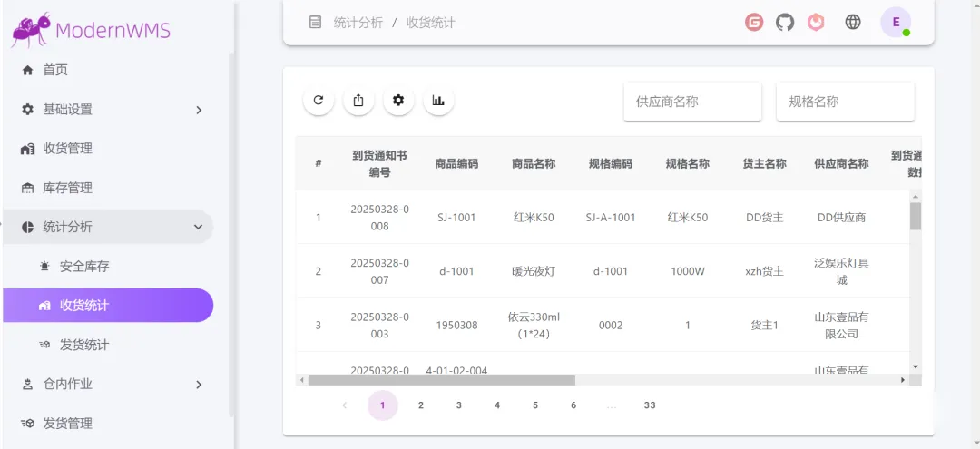The height and width of the screenshot is (449, 980).
Task: Click the export data button
Action: point(358,100)
